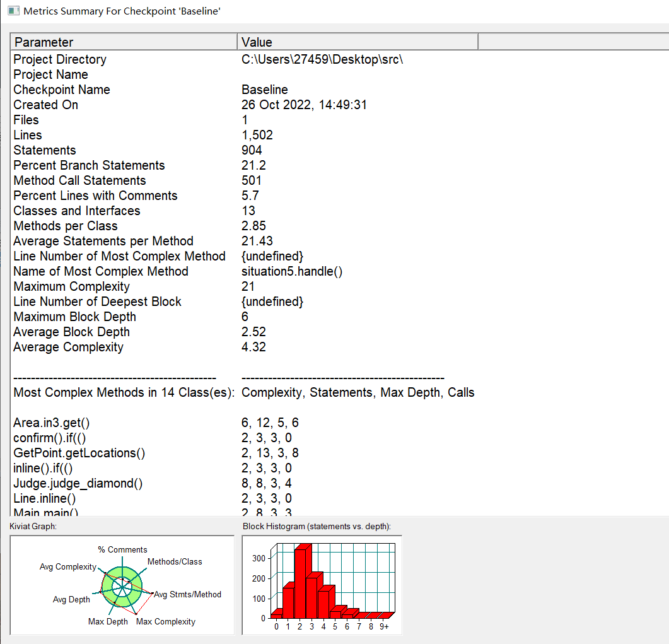Screen dimensions: 669x644
Task: Click the Maximum Block Depth value 6
Action: [245, 317]
